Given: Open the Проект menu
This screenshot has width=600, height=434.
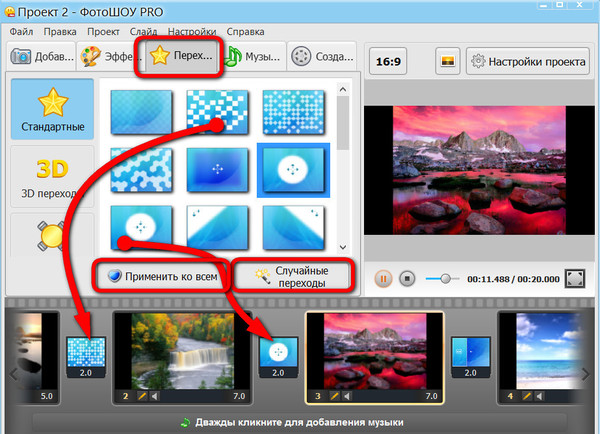Looking at the screenshot, I should coord(103,32).
